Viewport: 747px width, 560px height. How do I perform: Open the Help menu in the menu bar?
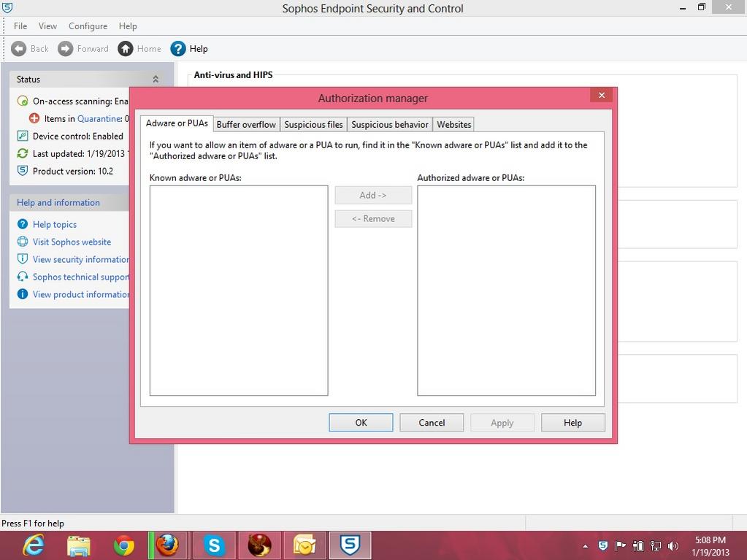click(x=128, y=26)
